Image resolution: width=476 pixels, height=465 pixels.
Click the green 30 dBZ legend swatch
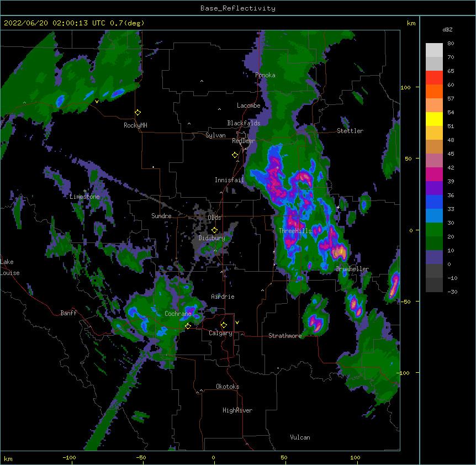coord(434,230)
